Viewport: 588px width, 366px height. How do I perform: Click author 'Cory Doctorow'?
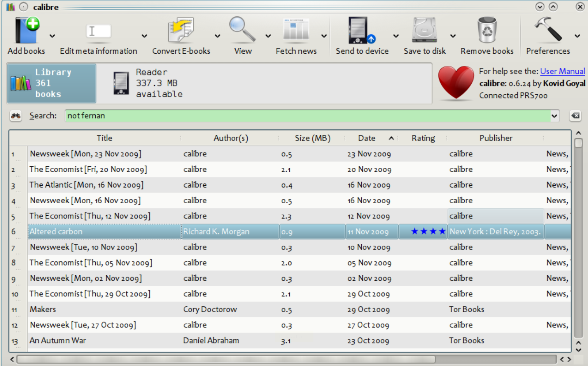click(210, 310)
